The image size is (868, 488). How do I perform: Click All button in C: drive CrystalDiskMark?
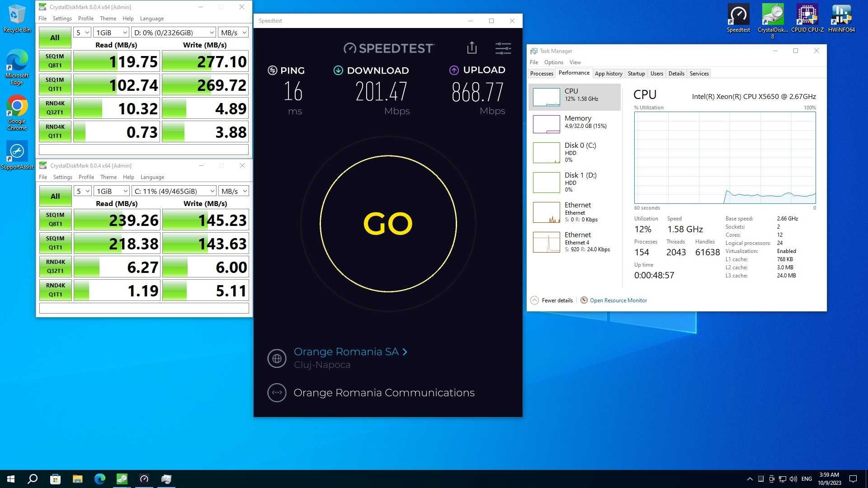pyautogui.click(x=55, y=196)
